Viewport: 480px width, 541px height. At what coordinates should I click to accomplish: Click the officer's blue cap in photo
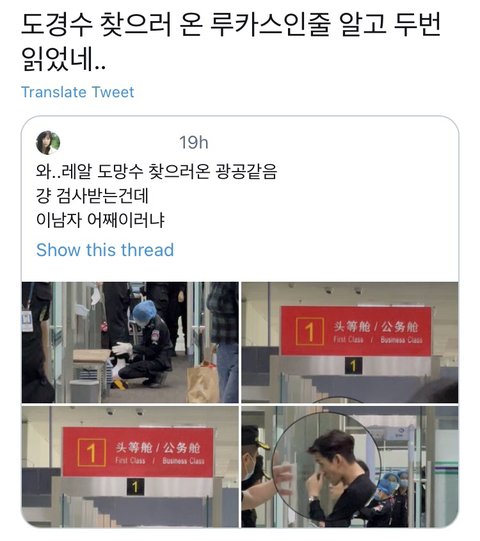tap(144, 311)
